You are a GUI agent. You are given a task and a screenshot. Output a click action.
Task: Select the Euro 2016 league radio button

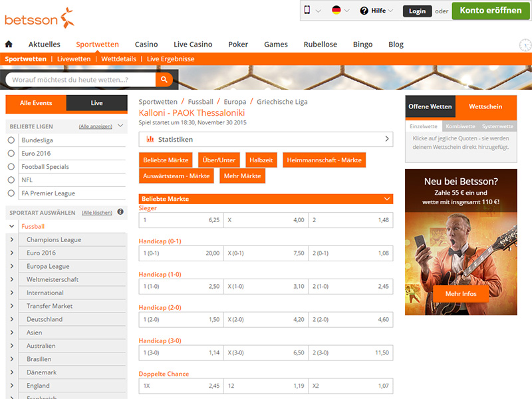11,154
